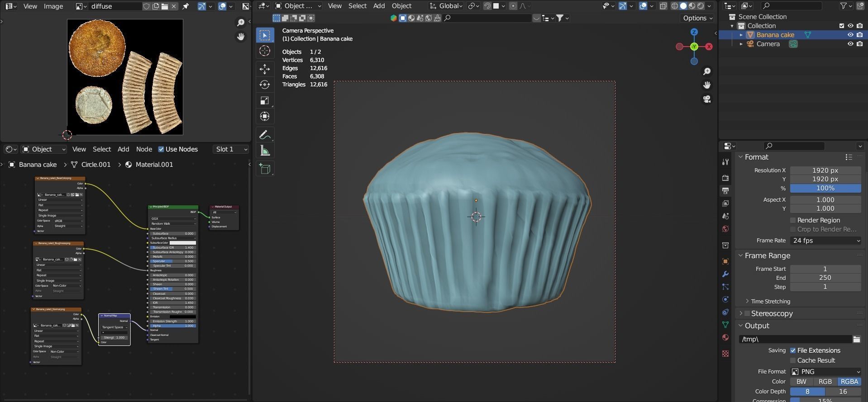This screenshot has width=868, height=402.
Task: Adjust the Compression slider
Action: tap(825, 400)
